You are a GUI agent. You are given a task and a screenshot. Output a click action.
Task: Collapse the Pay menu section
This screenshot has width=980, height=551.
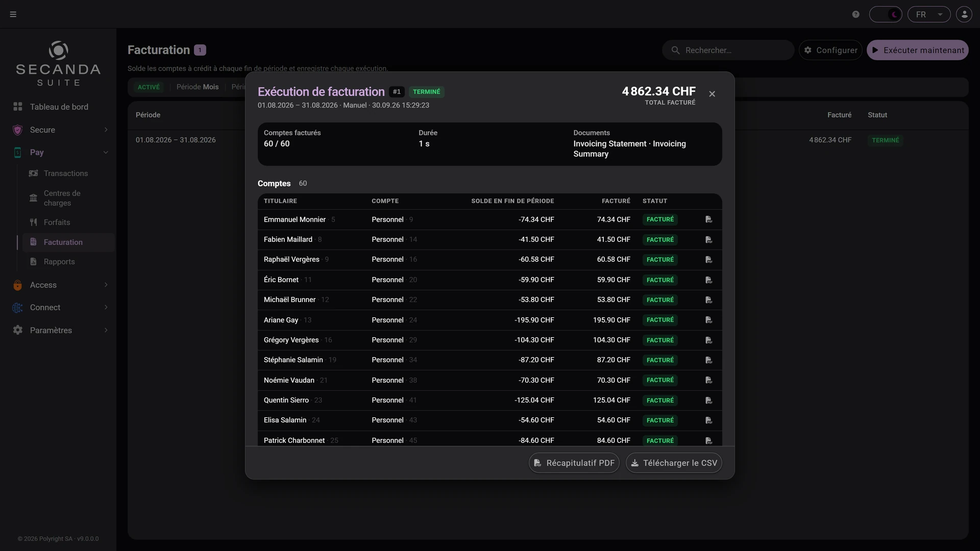pos(60,152)
